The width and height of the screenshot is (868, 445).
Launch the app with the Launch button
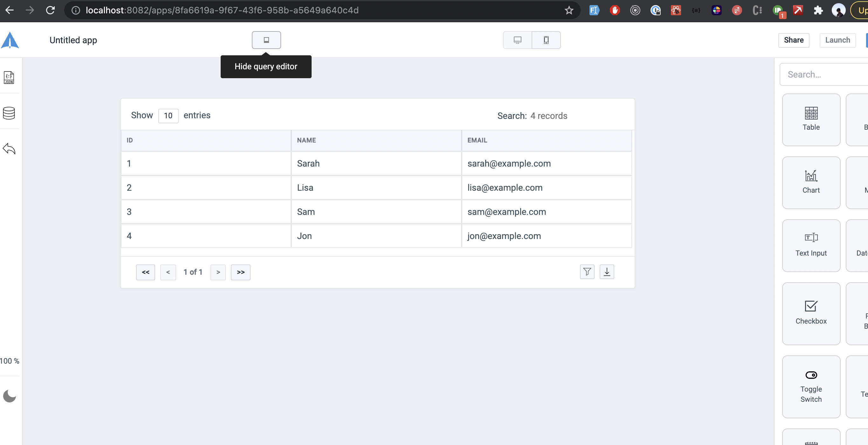tap(838, 40)
